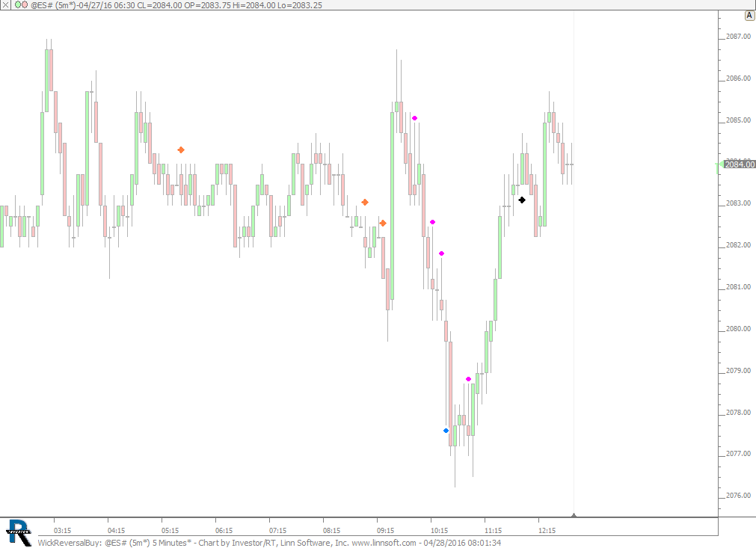Screen dimensions: 756x548
Task: Click the A auto-scale button
Action: tap(749, 16)
